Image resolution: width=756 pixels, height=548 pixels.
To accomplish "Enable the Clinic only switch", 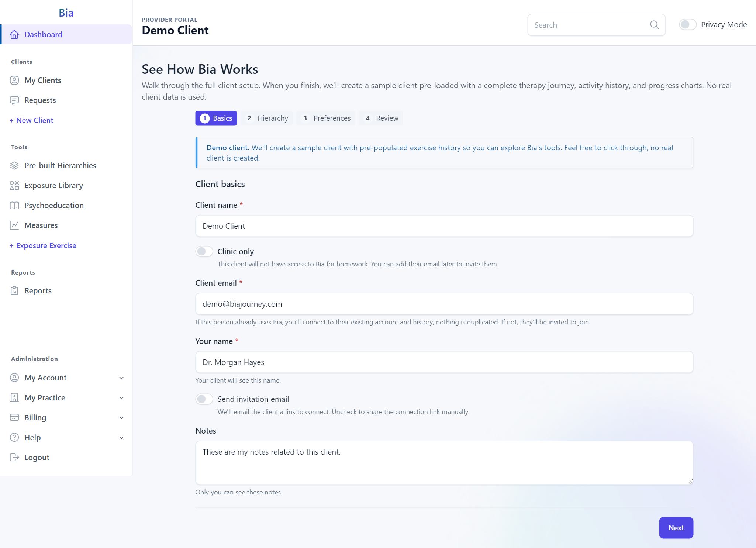I will click(204, 251).
